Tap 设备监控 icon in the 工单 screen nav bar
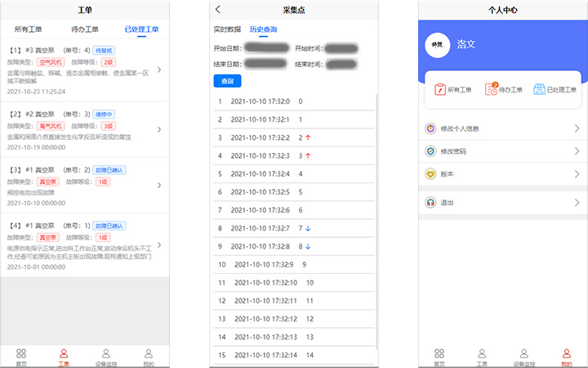The height and width of the screenshot is (368, 588). coord(106,354)
